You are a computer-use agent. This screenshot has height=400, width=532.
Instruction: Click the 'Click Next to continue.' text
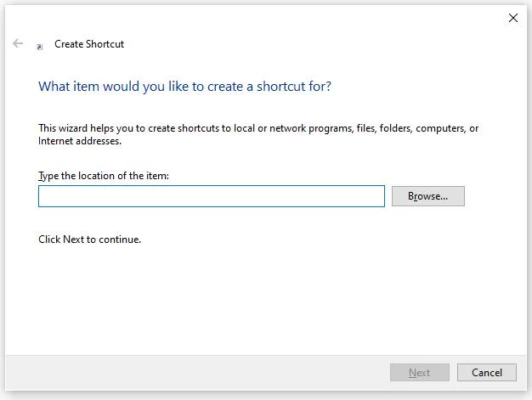click(89, 239)
